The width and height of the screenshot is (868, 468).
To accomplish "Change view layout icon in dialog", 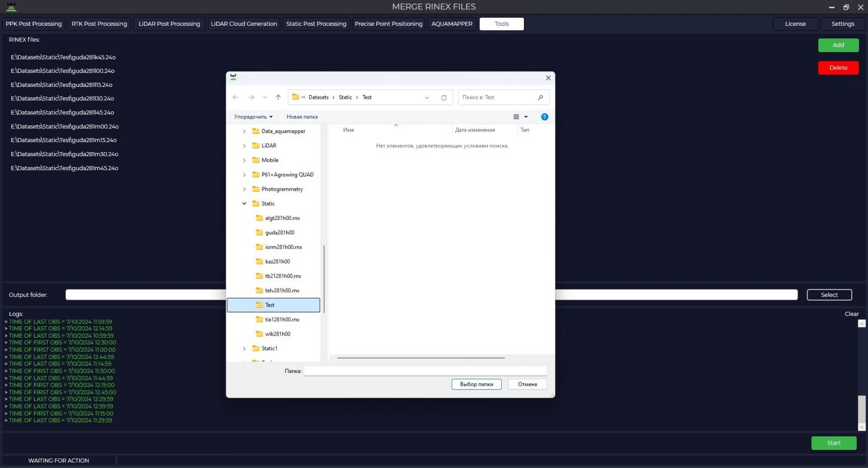I will click(516, 117).
